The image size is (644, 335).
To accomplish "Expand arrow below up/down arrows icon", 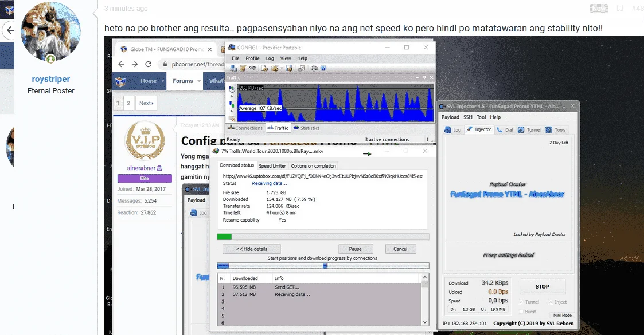I will pyautogui.click(x=232, y=111).
